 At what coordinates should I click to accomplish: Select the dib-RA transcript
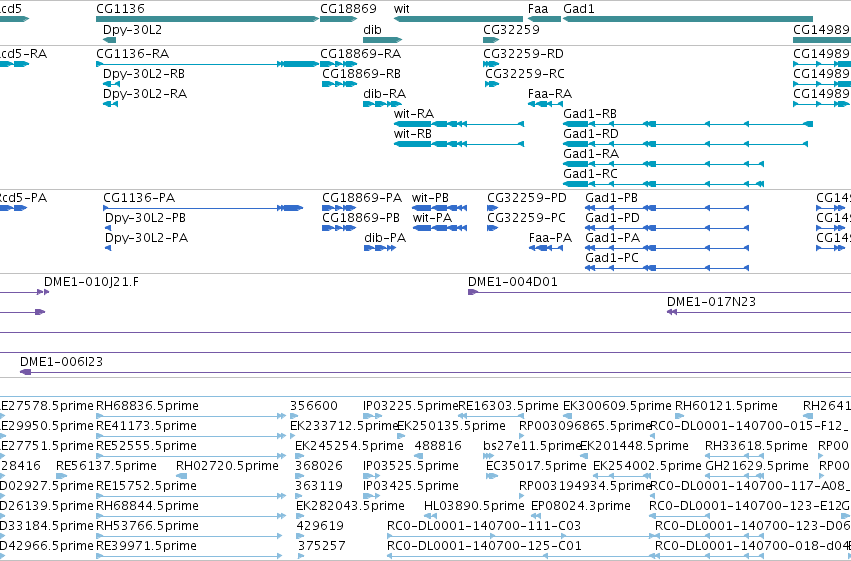[x=383, y=104]
